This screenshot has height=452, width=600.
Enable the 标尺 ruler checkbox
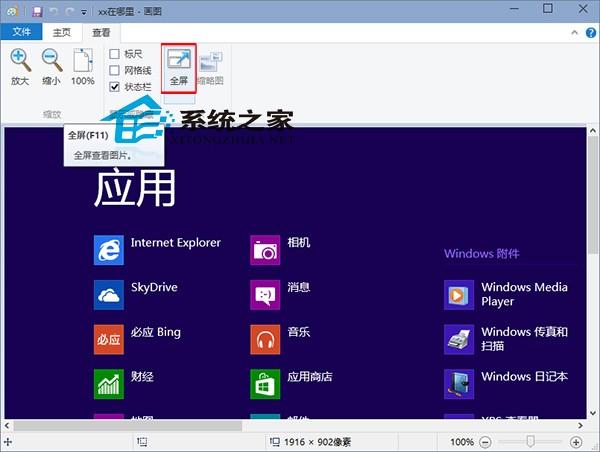(115, 54)
